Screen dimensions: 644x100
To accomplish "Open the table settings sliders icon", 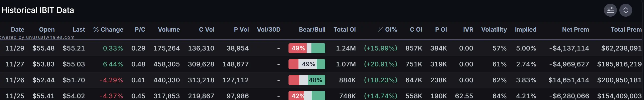I will 610,10.
